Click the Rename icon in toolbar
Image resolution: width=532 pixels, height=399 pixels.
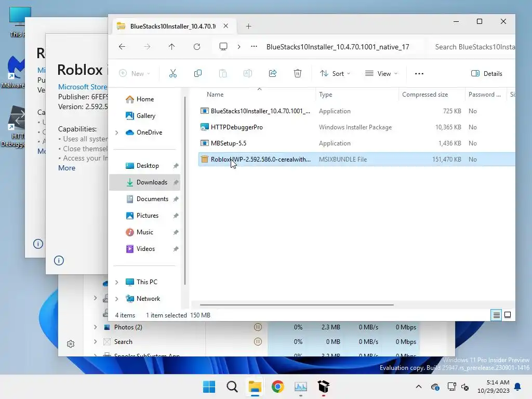[248, 73]
